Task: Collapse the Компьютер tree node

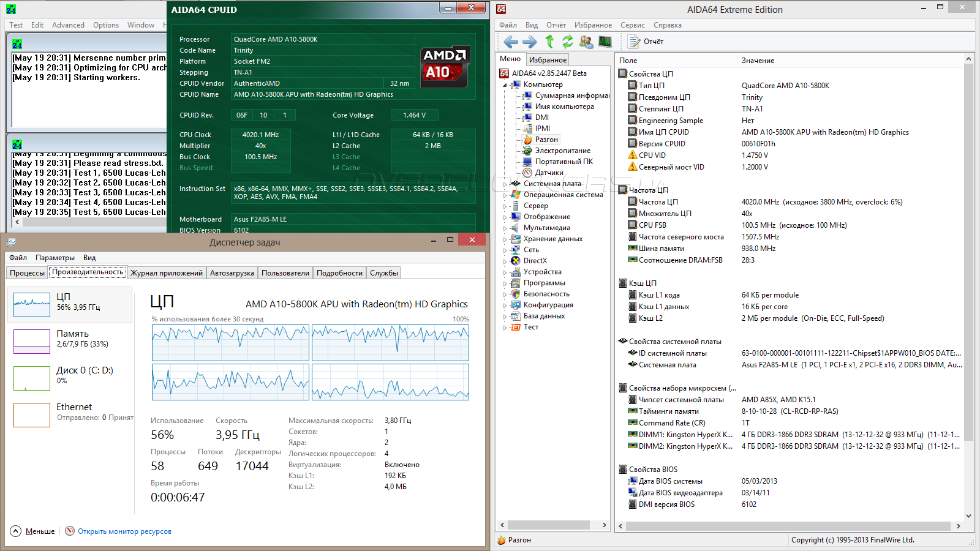Action: point(505,85)
